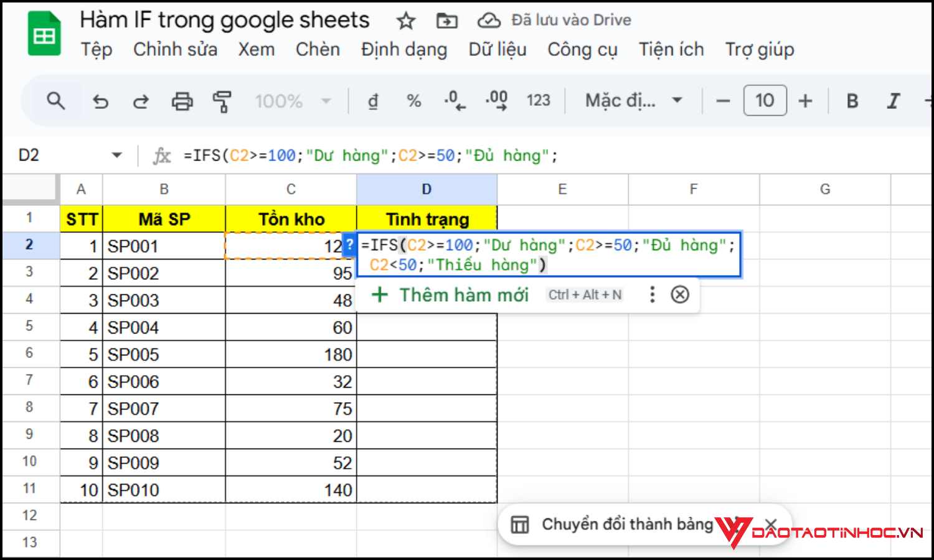Viewport: 934px width, 560px height.
Task: Click cell containing SP010
Action: (x=164, y=490)
